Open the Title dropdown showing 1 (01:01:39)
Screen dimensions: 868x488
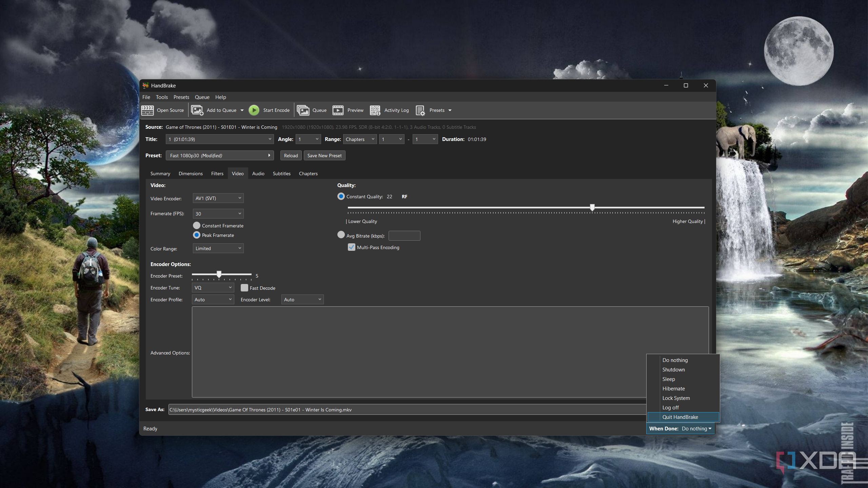[220, 139]
